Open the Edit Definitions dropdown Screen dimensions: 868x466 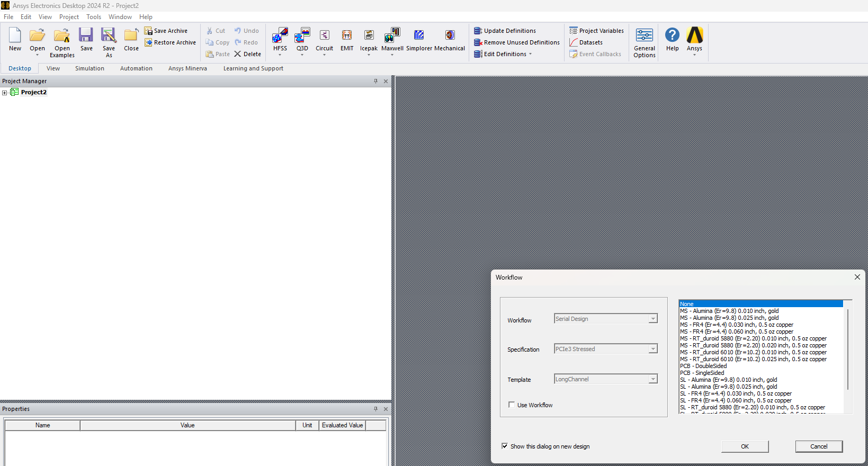530,54
